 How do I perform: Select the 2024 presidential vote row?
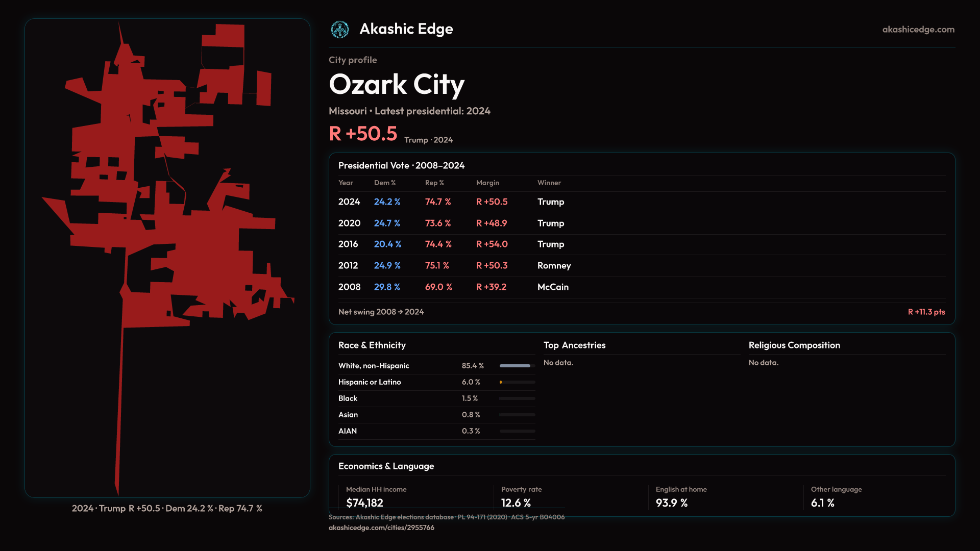tap(349, 202)
